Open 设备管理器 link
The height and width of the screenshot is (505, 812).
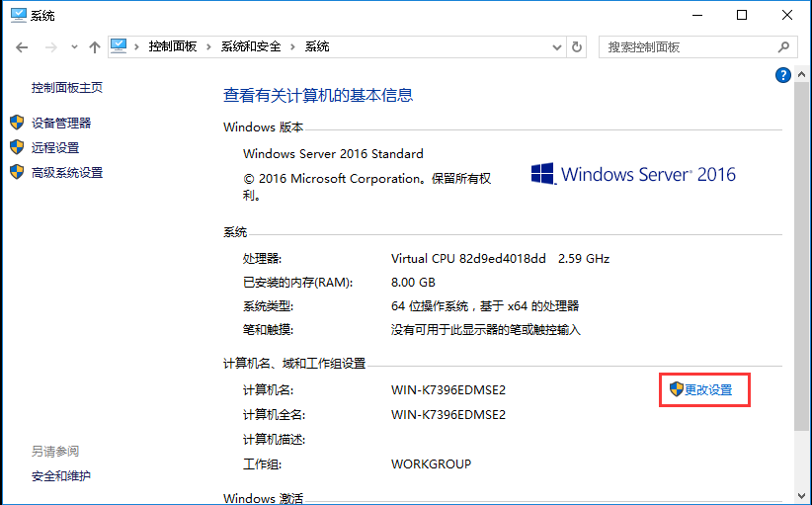tap(61, 123)
